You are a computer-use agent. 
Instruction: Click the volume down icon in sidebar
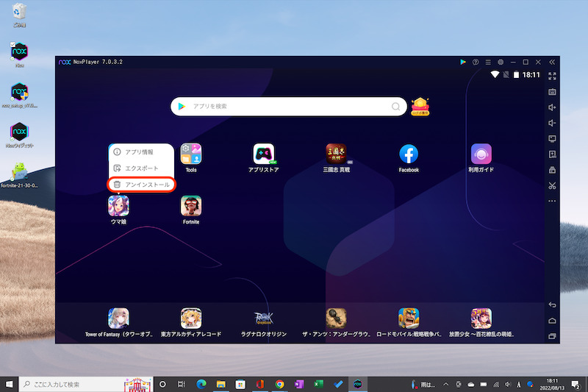[x=552, y=123]
